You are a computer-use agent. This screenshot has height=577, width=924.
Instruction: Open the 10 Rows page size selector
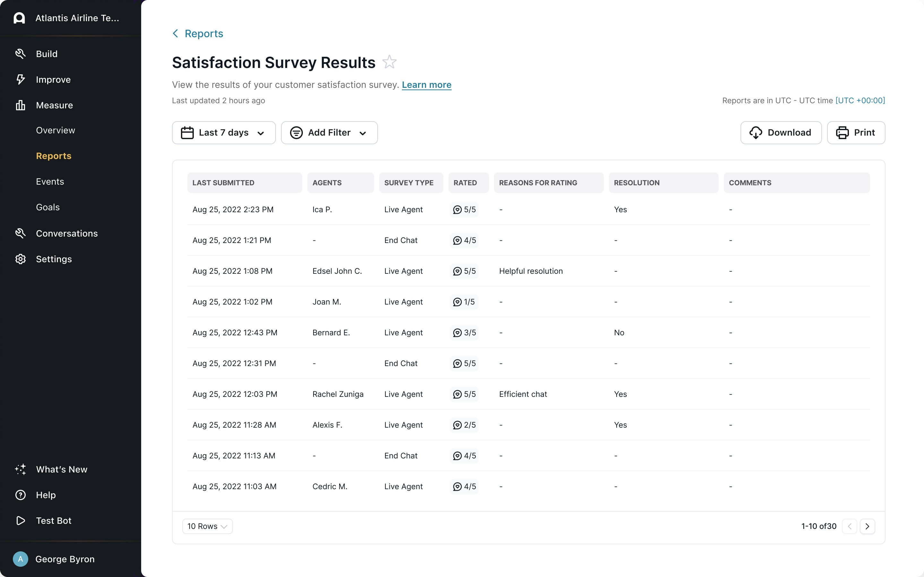[207, 526]
